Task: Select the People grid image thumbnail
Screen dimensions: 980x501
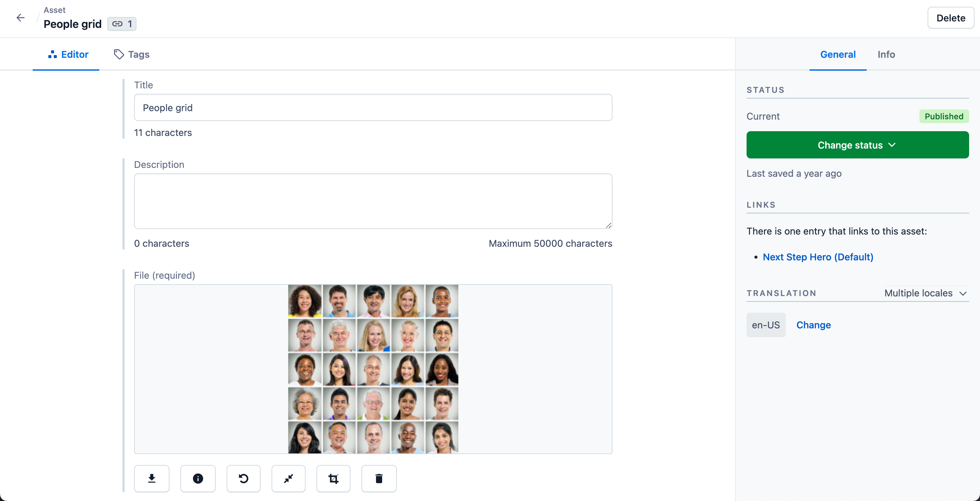Action: 373,369
